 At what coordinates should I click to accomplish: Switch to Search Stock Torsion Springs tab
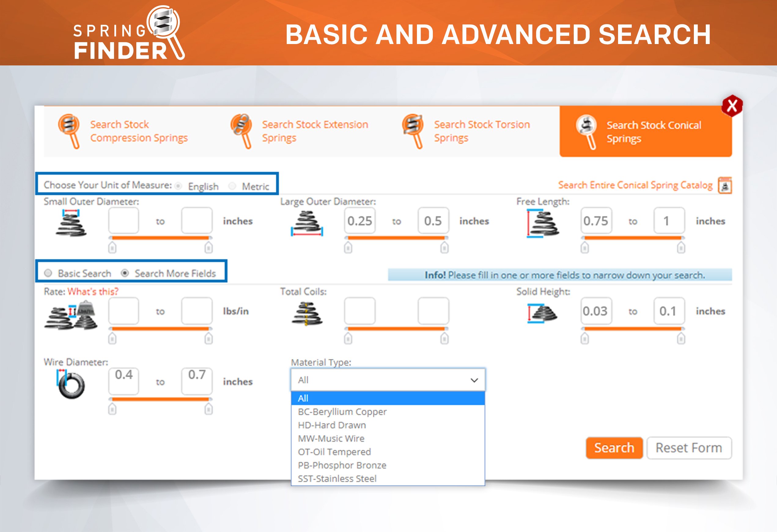(x=481, y=131)
